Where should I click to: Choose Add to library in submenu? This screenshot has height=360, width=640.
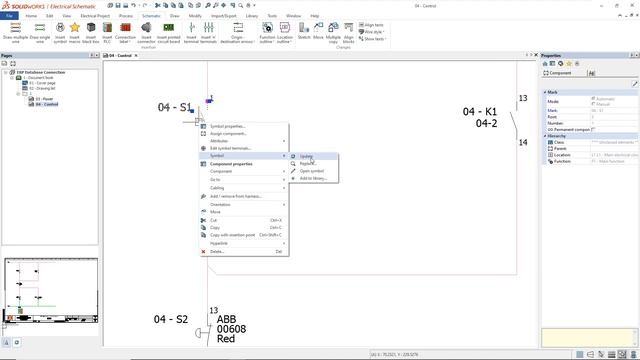[313, 178]
